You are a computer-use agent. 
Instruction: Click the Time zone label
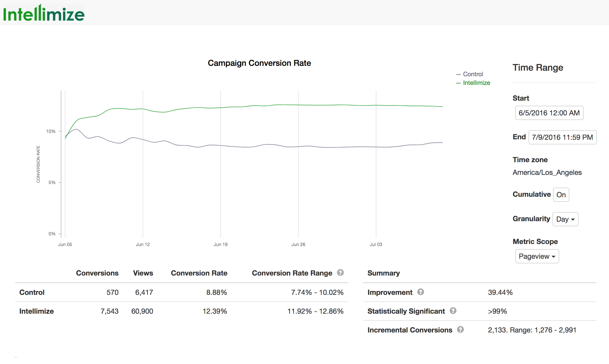(530, 160)
